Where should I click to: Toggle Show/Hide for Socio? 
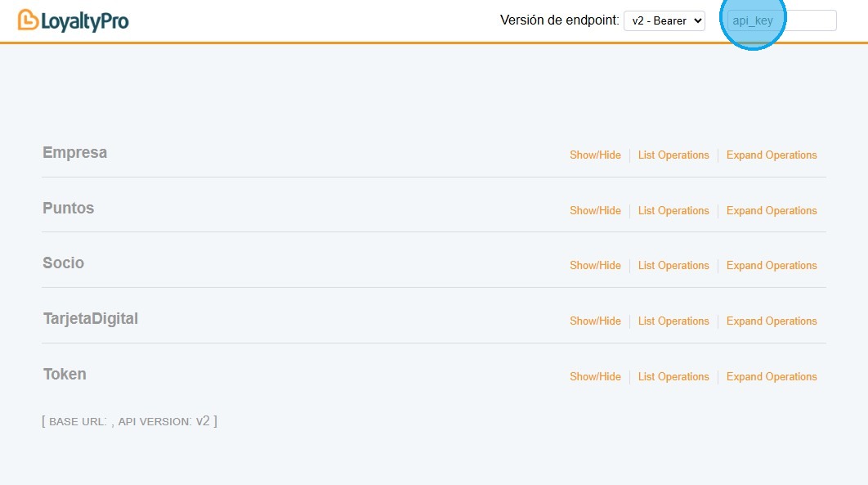[595, 266]
